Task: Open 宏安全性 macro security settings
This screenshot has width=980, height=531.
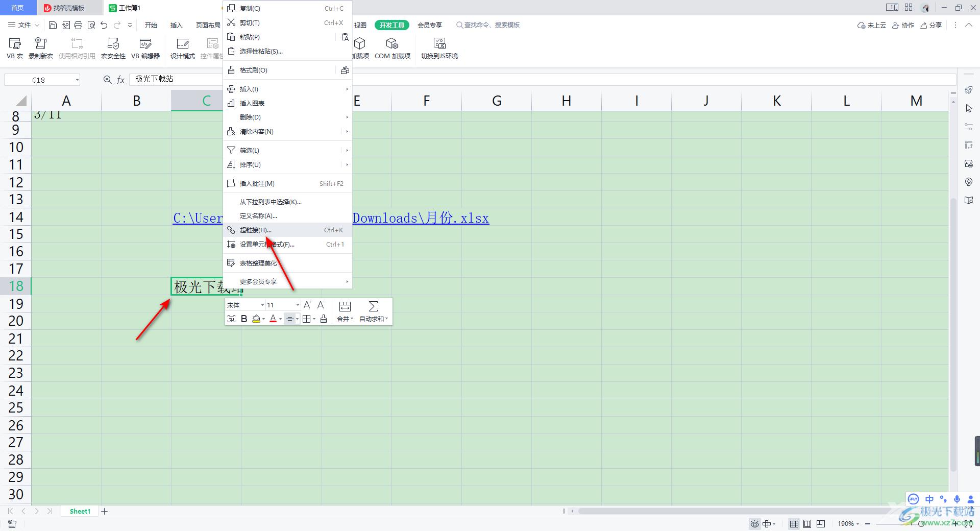Action: pyautogui.click(x=113, y=49)
